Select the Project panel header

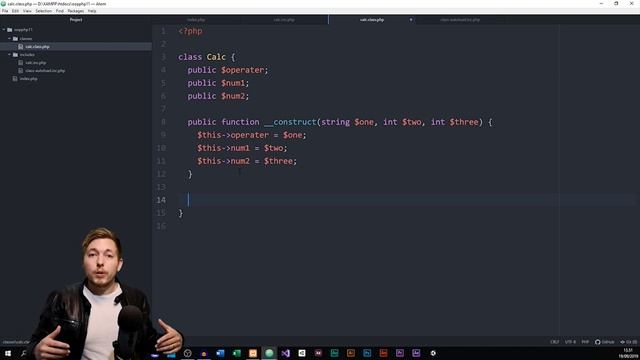76,20
